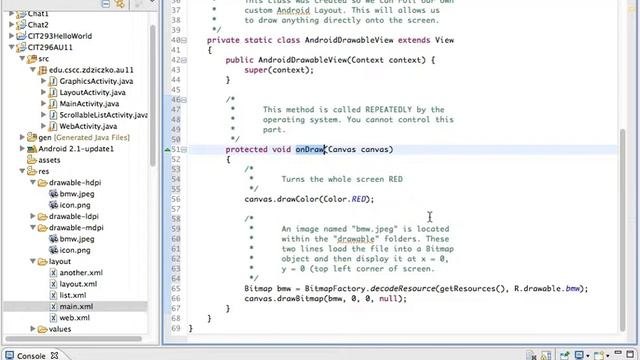Open MainActivity.java file
Viewport: 640px width, 360px height.
point(89,104)
